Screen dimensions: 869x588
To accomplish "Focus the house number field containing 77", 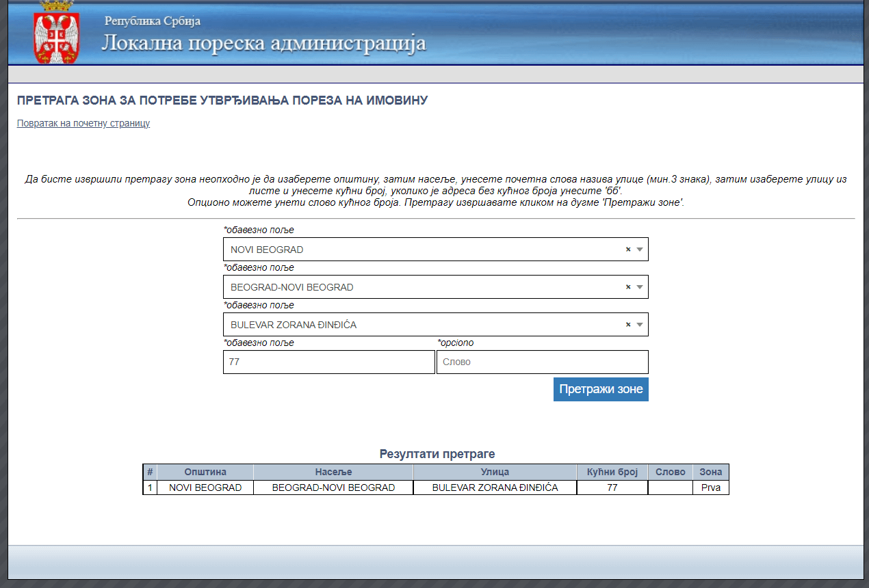I will pyautogui.click(x=329, y=362).
